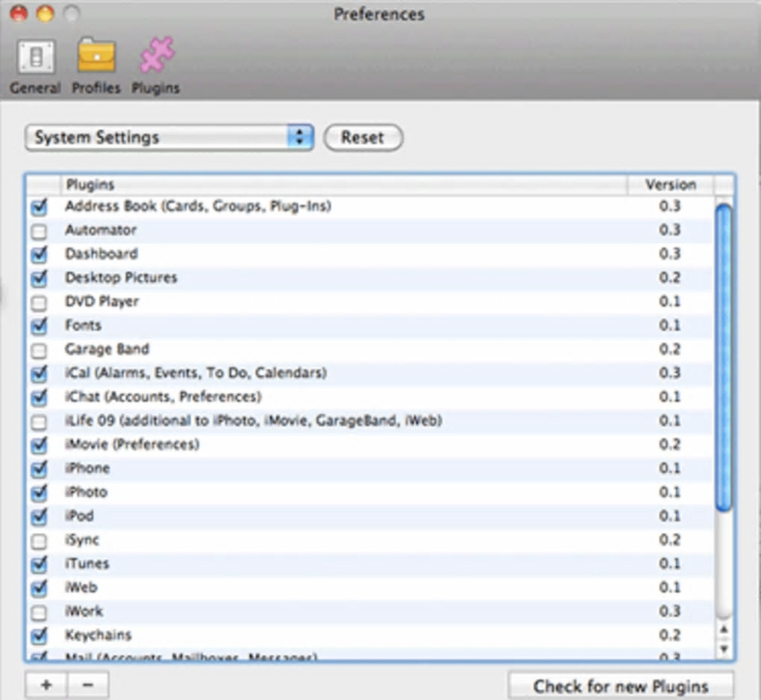This screenshot has width=761, height=700.
Task: Toggle the iCal plugin checkbox
Action: click(x=40, y=374)
